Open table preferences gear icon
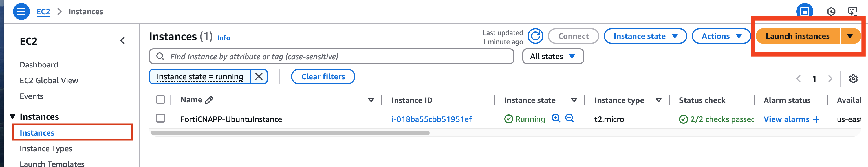Viewport: 868px width, 167px height. [x=853, y=79]
